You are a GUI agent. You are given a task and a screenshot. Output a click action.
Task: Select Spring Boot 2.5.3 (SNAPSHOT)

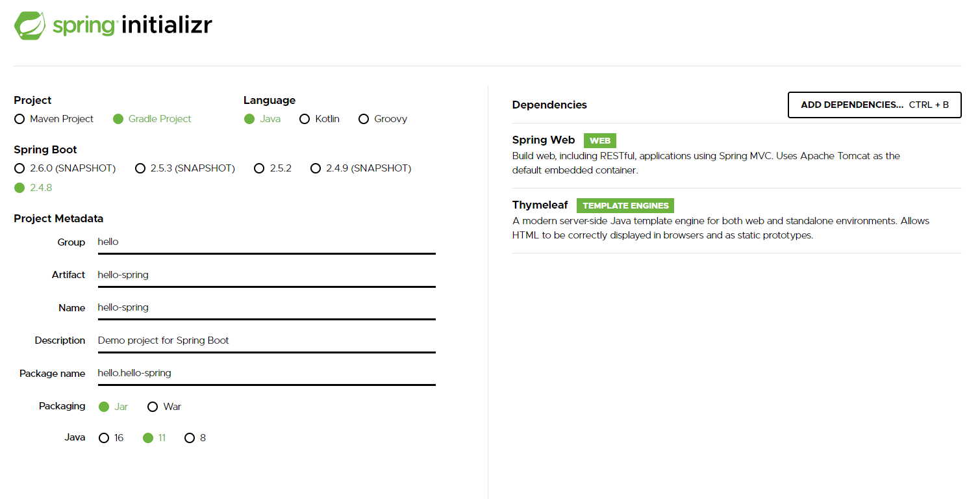click(140, 168)
